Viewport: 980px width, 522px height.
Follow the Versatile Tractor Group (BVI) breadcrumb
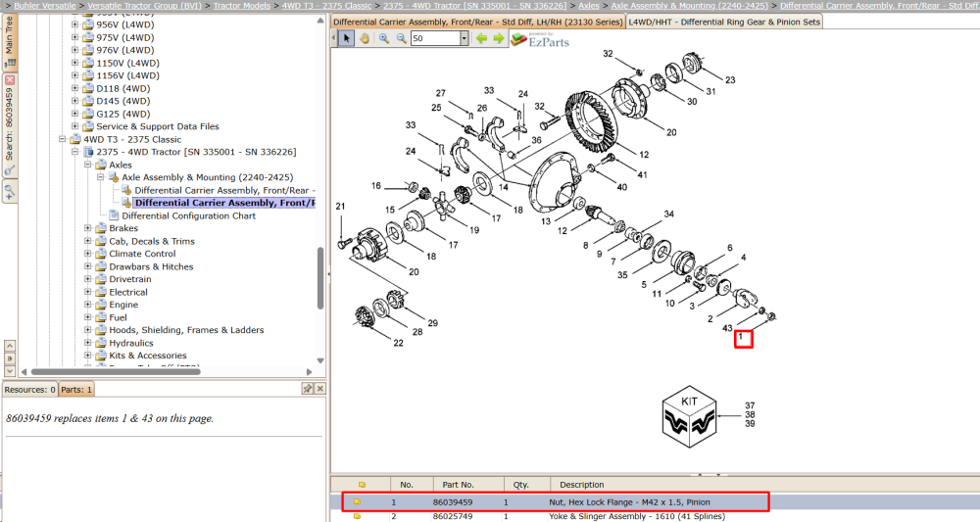click(144, 6)
